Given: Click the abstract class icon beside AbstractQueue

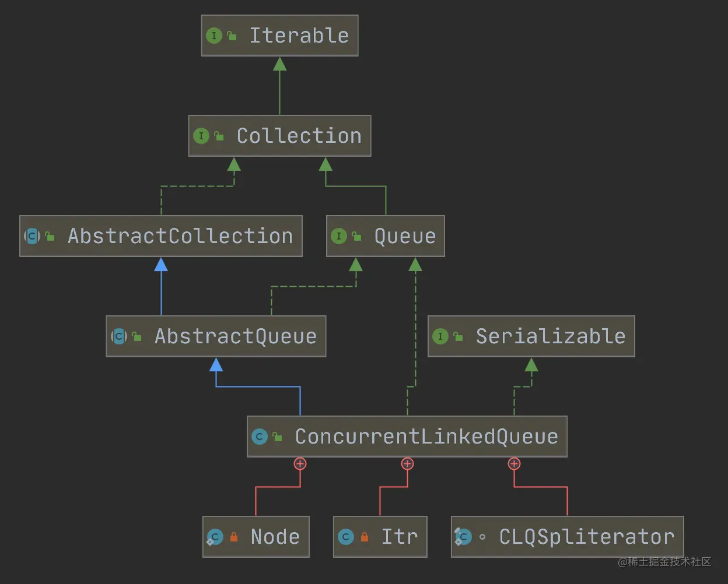Looking at the screenshot, I should (118, 336).
